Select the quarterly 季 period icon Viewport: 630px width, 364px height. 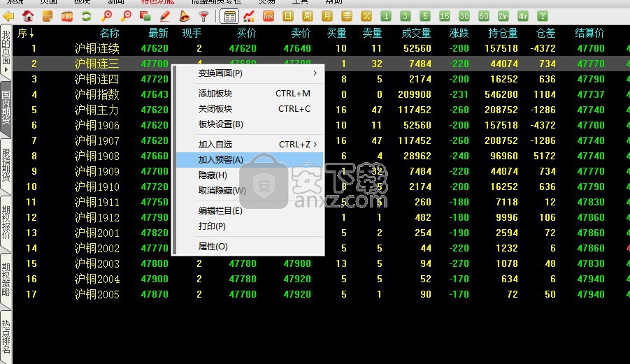[347, 17]
